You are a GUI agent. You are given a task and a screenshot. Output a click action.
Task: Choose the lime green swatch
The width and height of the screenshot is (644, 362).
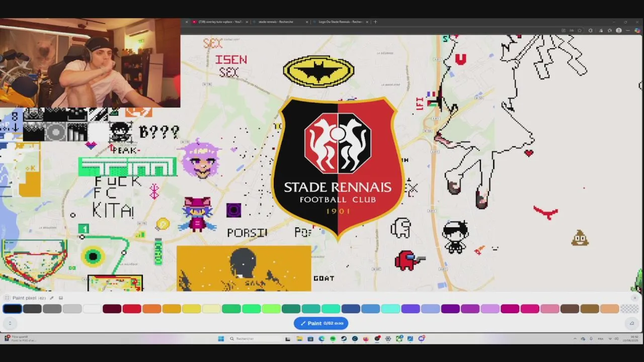[x=271, y=309]
